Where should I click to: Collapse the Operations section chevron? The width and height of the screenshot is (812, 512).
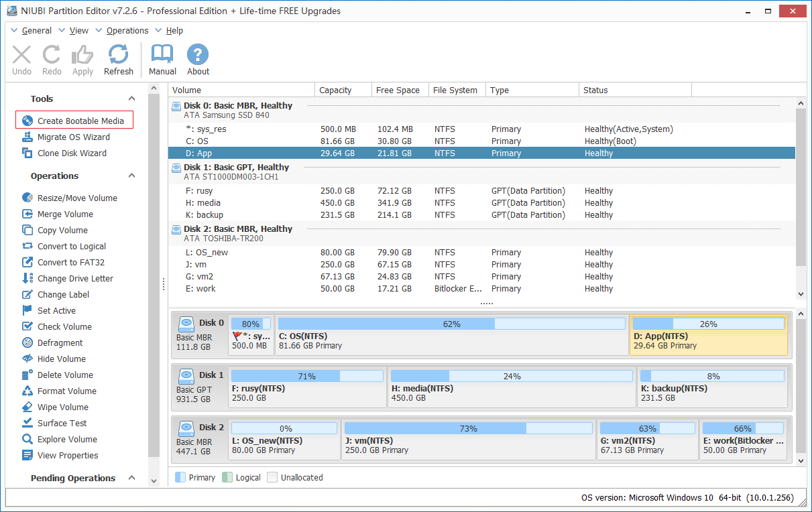tap(132, 176)
